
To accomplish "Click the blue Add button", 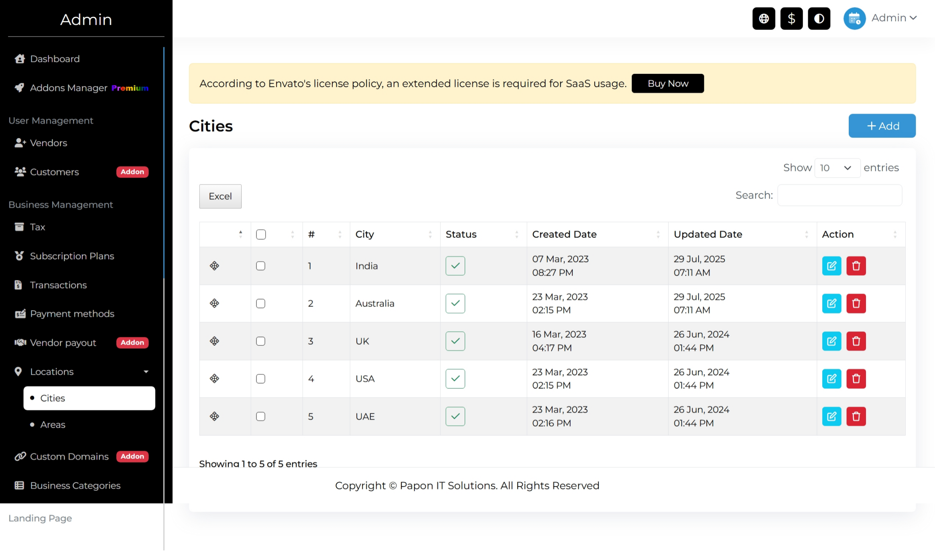I will click(x=882, y=126).
